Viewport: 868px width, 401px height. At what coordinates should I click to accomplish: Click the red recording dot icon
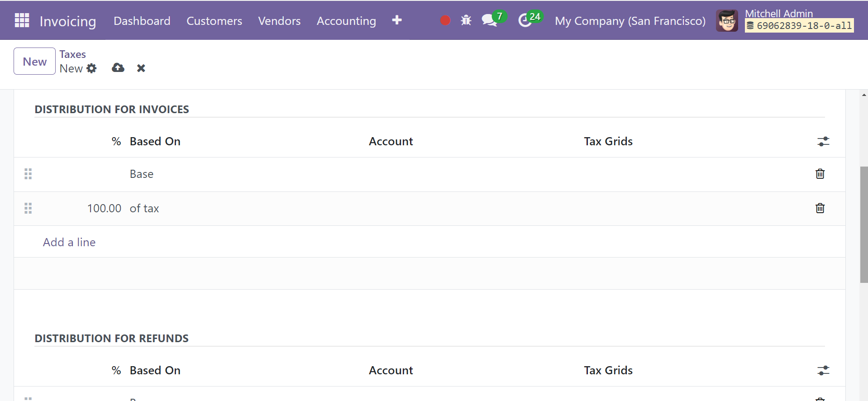[445, 20]
